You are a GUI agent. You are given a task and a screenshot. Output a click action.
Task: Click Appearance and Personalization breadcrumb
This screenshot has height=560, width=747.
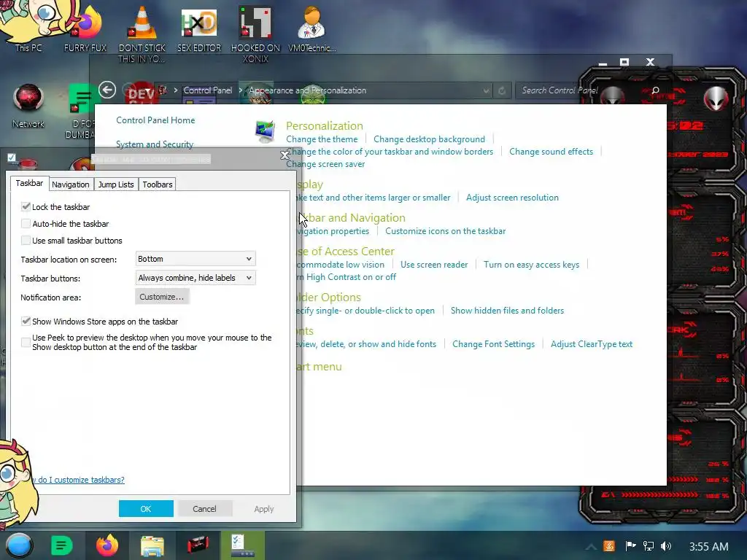[308, 90]
